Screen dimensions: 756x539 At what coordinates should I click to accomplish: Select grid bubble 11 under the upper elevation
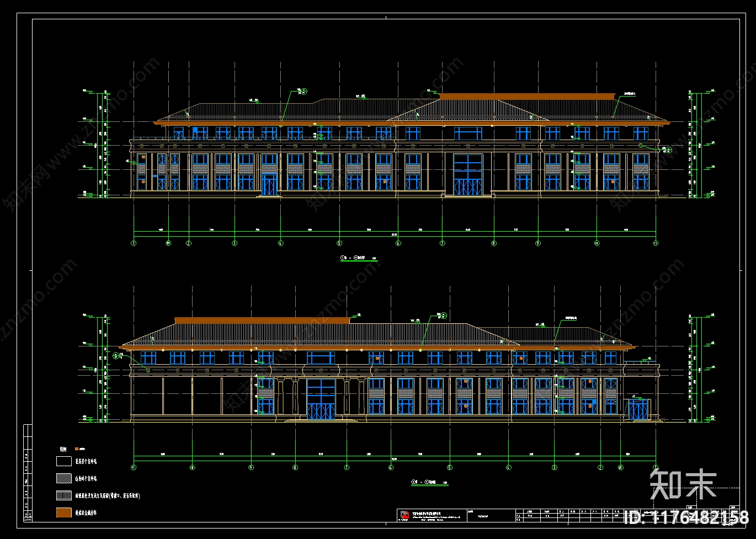pyautogui.click(x=656, y=243)
